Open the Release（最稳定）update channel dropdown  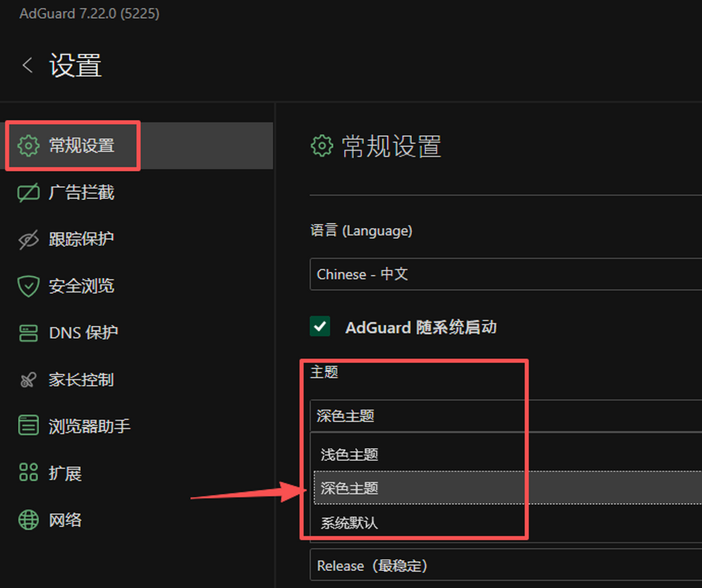(505, 566)
